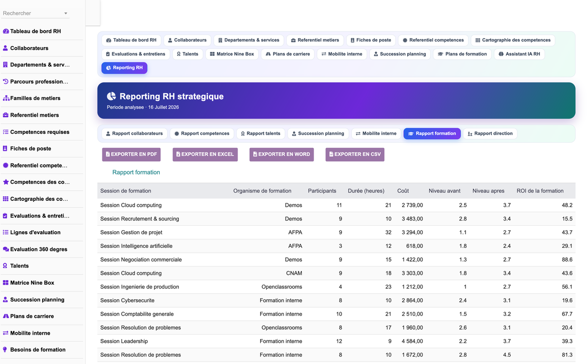Switch to the Succession planning report tab
This screenshot has width=588, height=364.
tap(318, 133)
